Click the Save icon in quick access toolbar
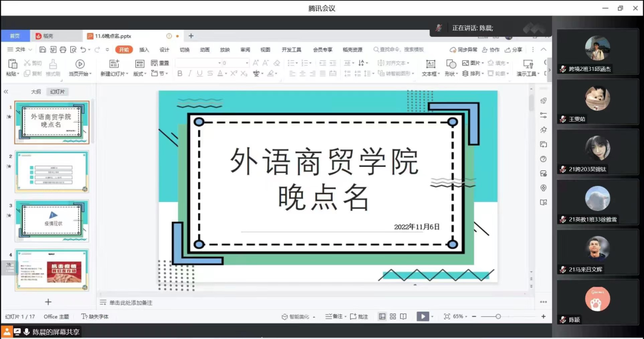This screenshot has width=644, height=339. click(x=43, y=50)
